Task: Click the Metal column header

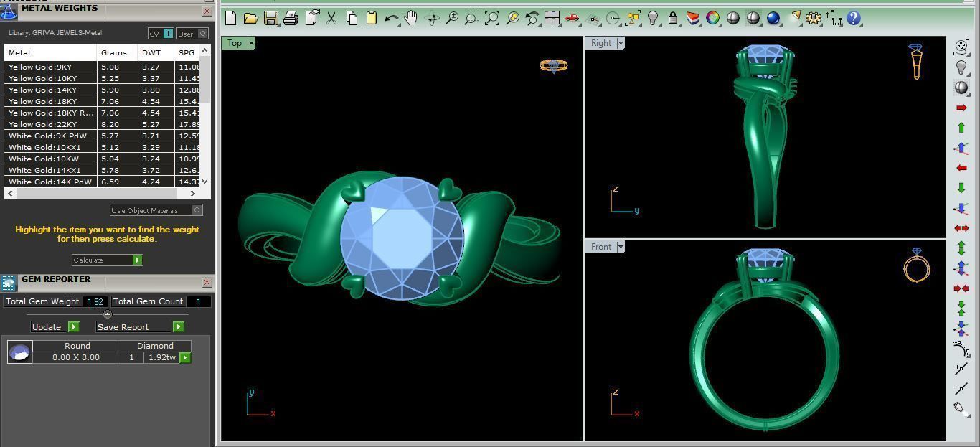Action: [50, 52]
